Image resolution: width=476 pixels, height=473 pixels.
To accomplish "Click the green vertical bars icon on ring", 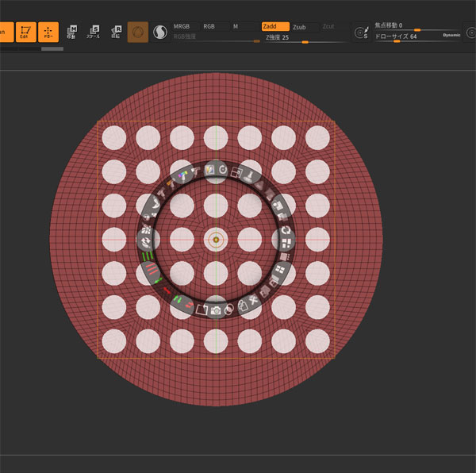I will click(148, 256).
